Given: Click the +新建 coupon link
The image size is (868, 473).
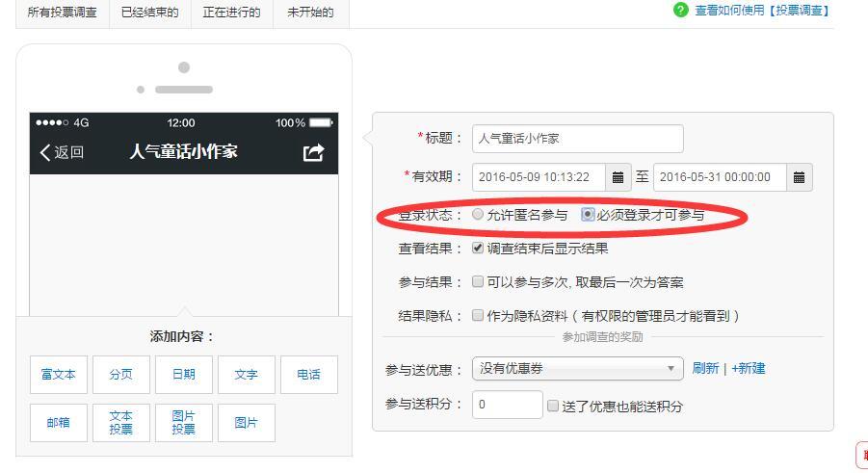Looking at the screenshot, I should click(x=749, y=368).
